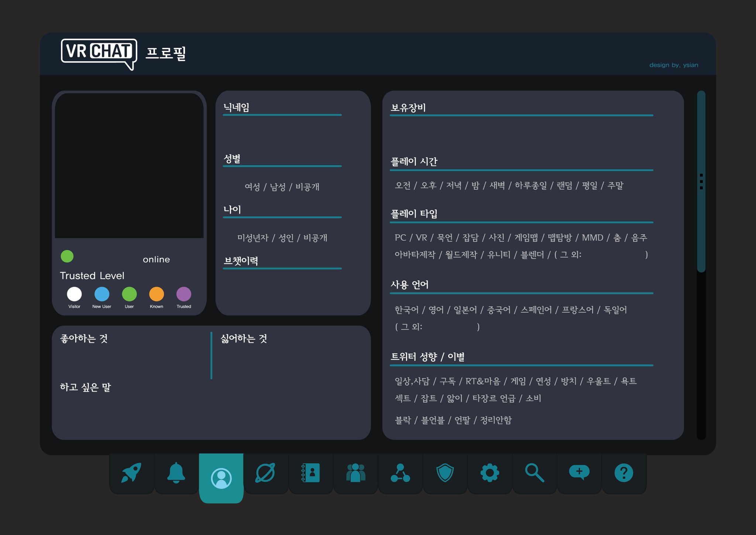Viewport: 756px width, 535px height.
Task: Open the avatars address book icon
Action: coord(311,473)
